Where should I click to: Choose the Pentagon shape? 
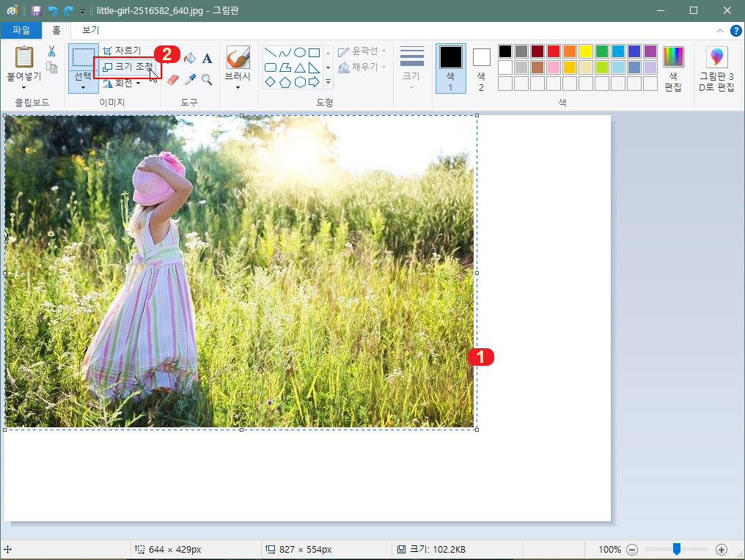point(285,82)
